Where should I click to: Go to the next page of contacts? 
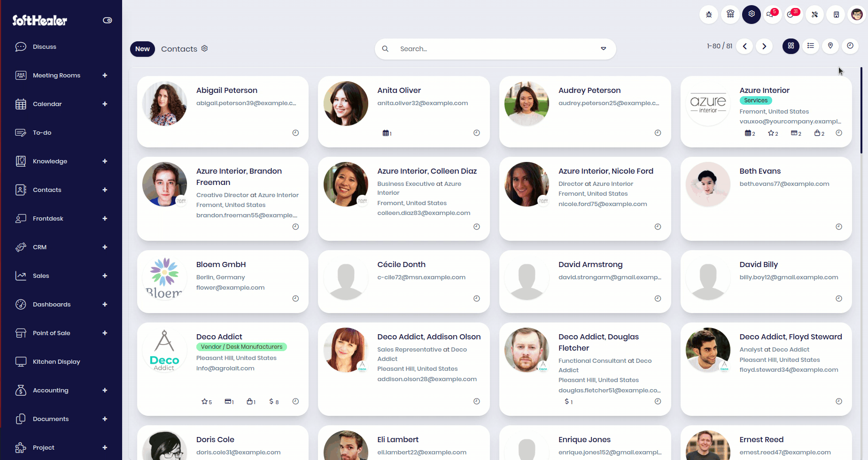pos(764,46)
